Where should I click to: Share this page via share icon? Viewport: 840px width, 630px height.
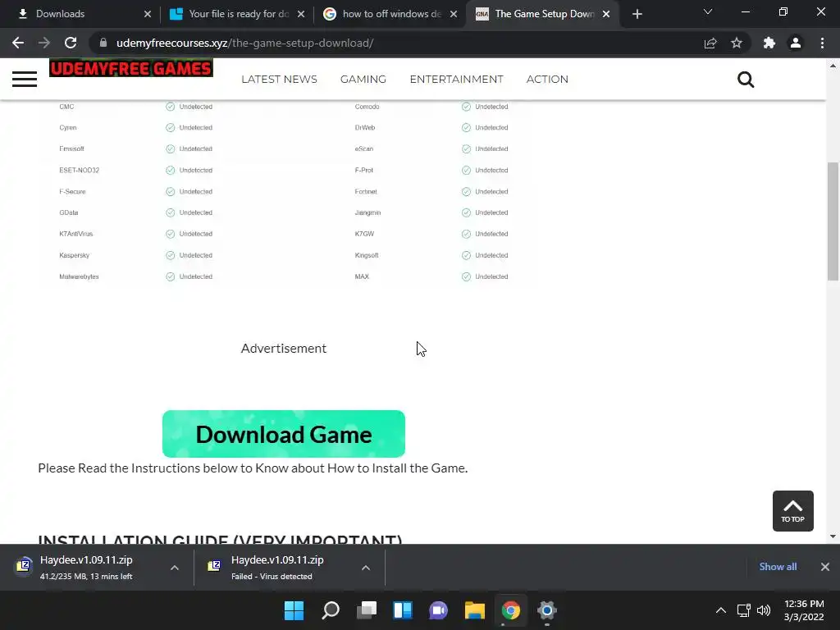pyautogui.click(x=710, y=43)
